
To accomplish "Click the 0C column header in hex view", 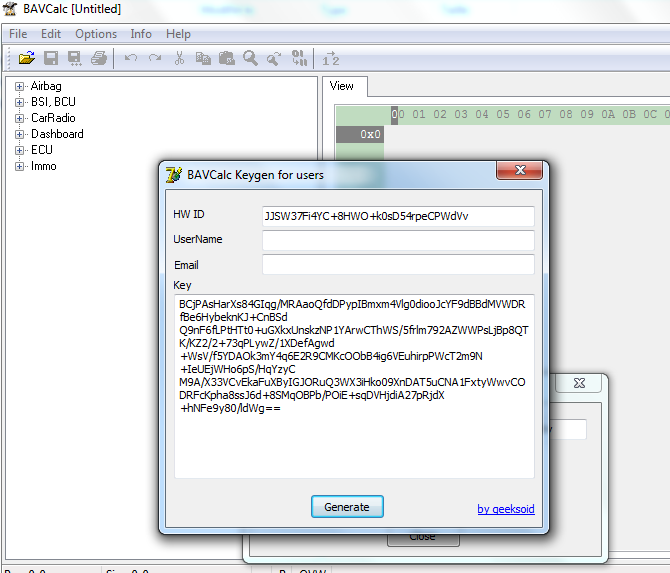I will click(x=650, y=115).
